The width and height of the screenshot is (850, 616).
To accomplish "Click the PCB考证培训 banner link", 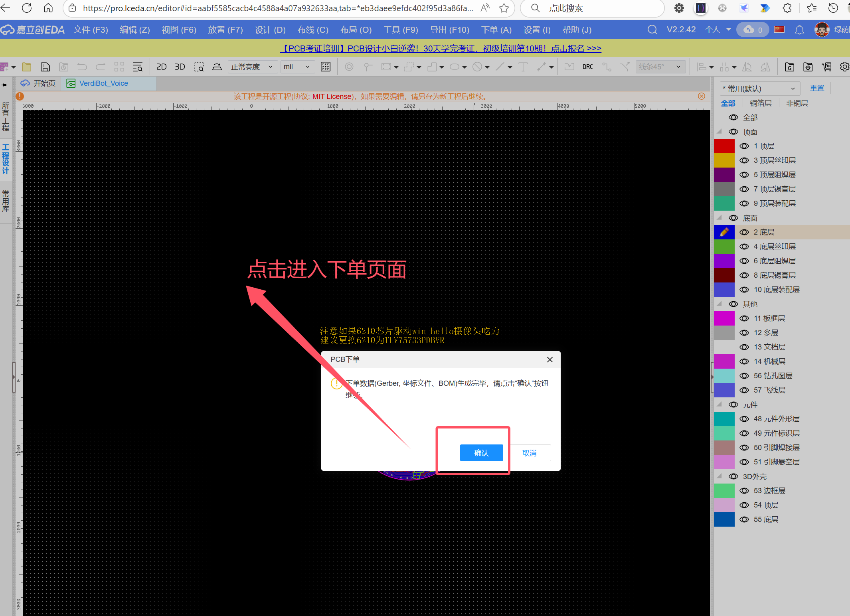I will 441,49.
